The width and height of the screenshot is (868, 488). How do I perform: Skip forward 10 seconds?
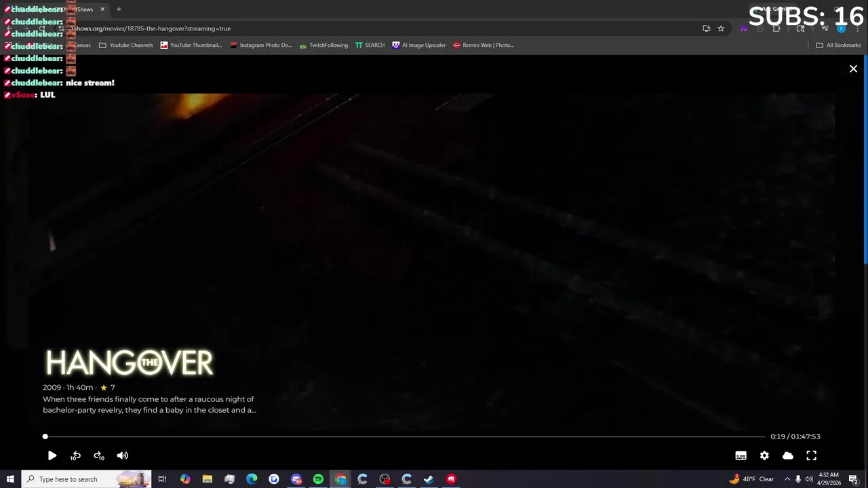[99, 455]
